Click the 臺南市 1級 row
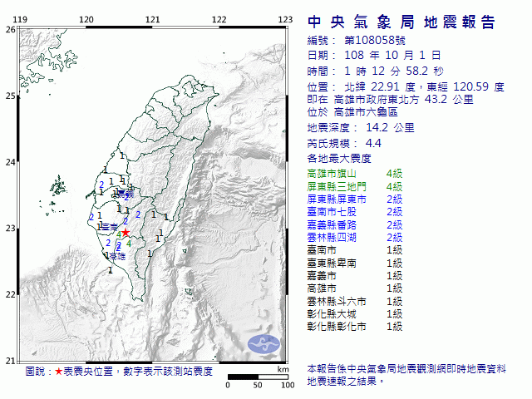The width and height of the screenshot is (532, 399). [x=355, y=250]
